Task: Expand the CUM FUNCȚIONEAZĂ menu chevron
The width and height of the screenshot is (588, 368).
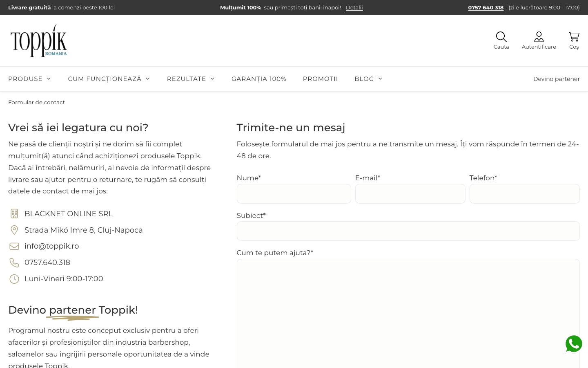Action: (147, 79)
